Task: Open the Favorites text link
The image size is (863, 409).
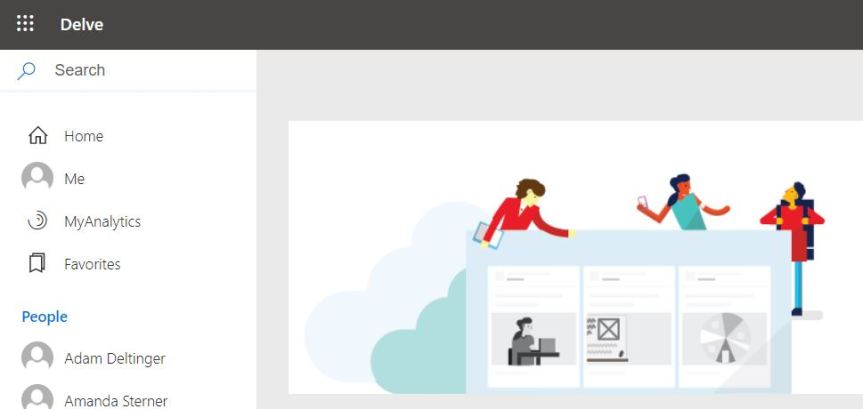Action: pos(92,265)
